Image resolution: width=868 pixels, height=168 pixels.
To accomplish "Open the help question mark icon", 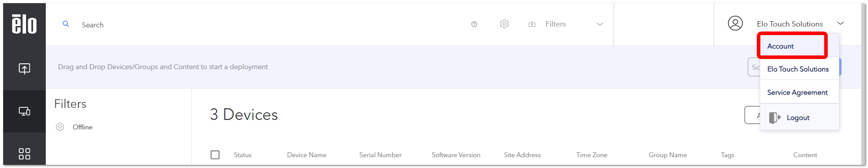I will [474, 24].
